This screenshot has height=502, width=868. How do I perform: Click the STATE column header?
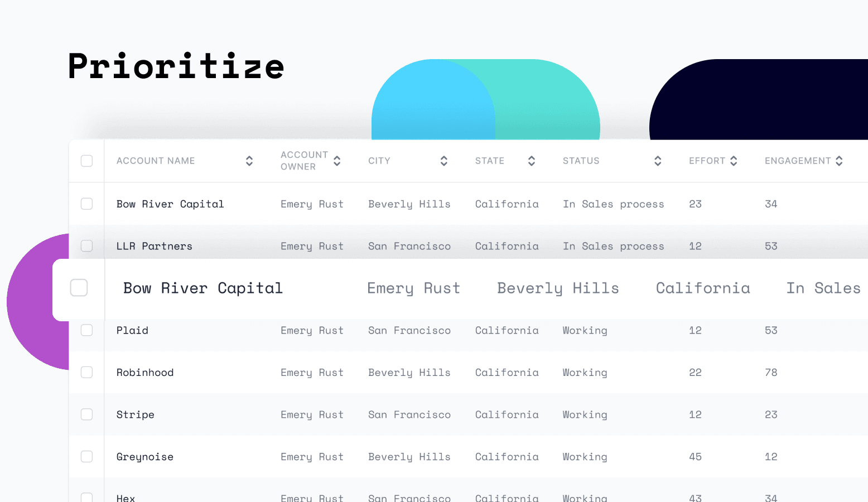[490, 161]
